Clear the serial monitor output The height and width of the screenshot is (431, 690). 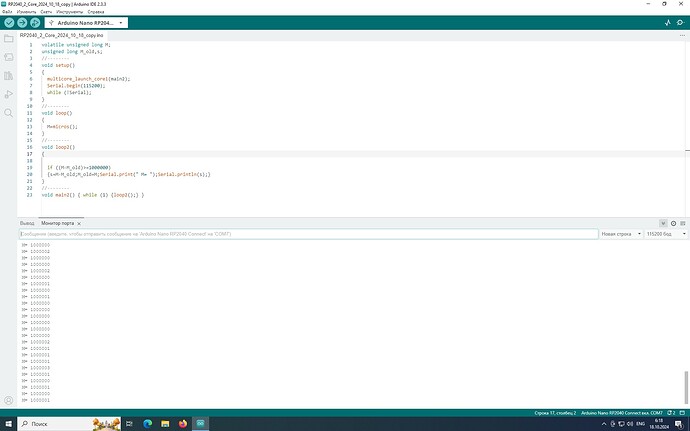click(x=683, y=223)
